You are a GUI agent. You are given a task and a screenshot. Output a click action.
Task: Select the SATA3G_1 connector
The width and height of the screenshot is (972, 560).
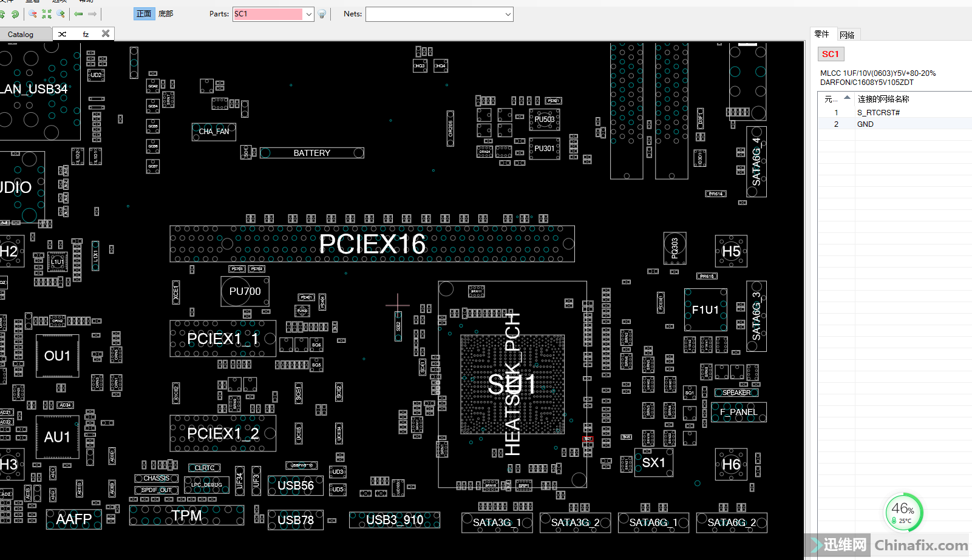pyautogui.click(x=497, y=522)
